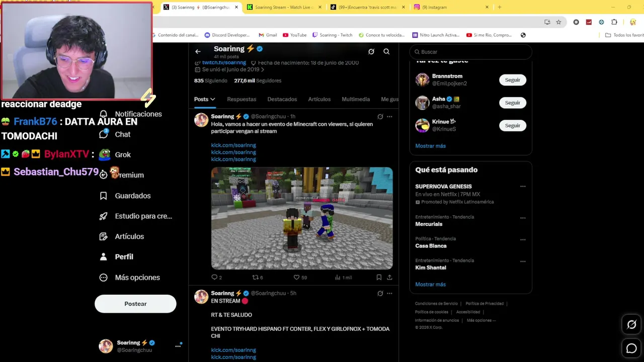
Task: Open account menu dots beside Soaringchuu
Action: [178, 346]
